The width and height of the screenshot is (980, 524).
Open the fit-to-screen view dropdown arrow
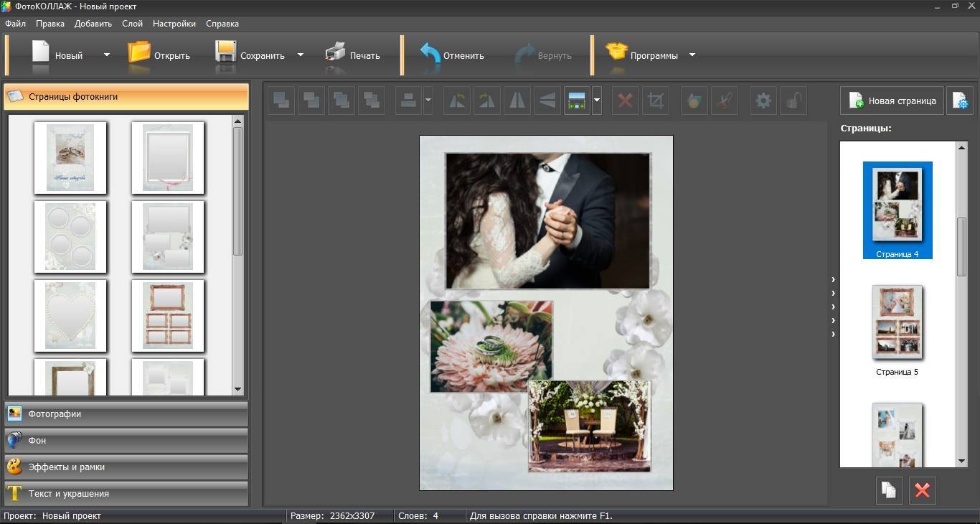pyautogui.click(x=597, y=101)
